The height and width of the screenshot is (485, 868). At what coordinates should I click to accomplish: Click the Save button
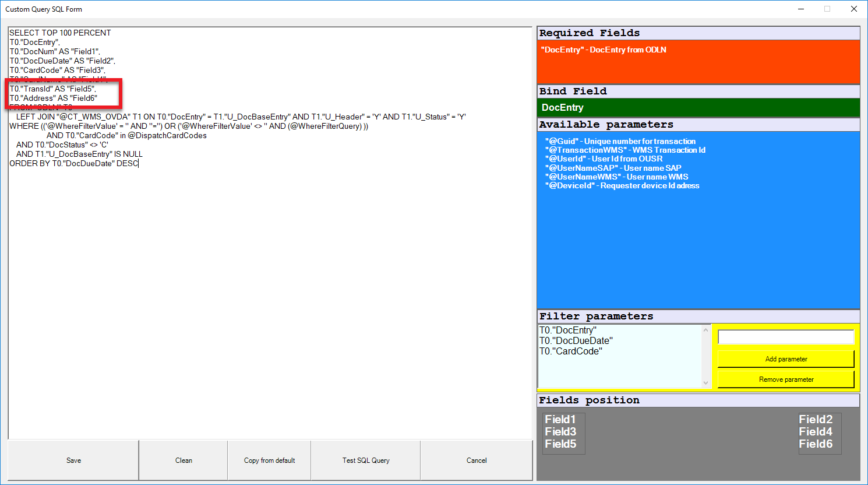pyautogui.click(x=73, y=460)
